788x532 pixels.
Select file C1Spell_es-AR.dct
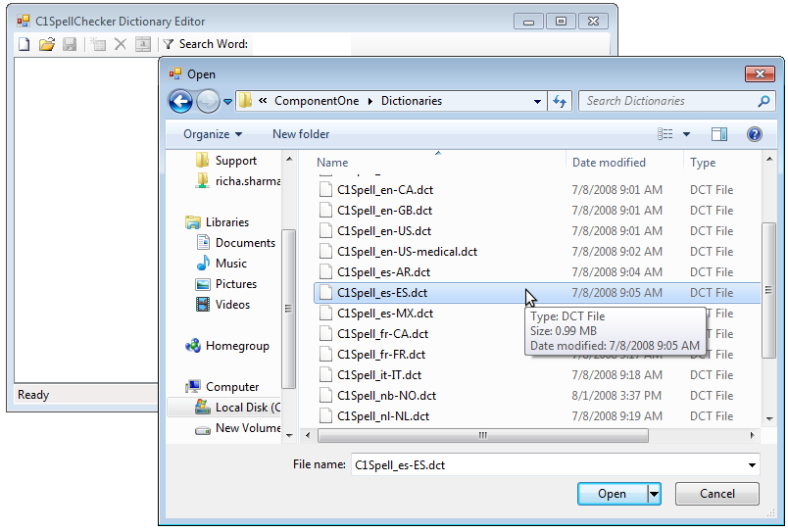click(x=383, y=272)
